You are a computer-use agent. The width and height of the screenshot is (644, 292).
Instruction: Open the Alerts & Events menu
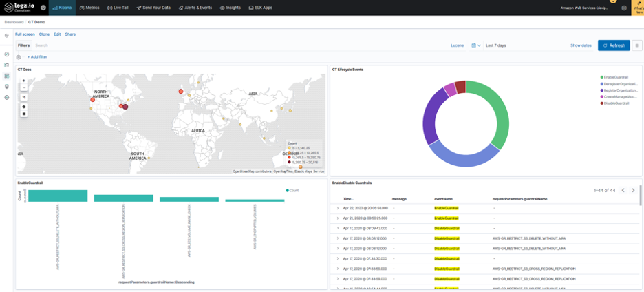pos(195,8)
